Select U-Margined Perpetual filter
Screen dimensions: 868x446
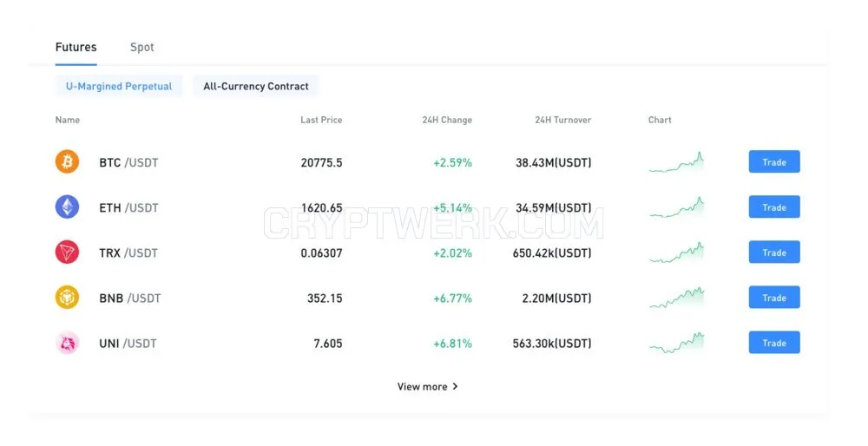coord(119,86)
